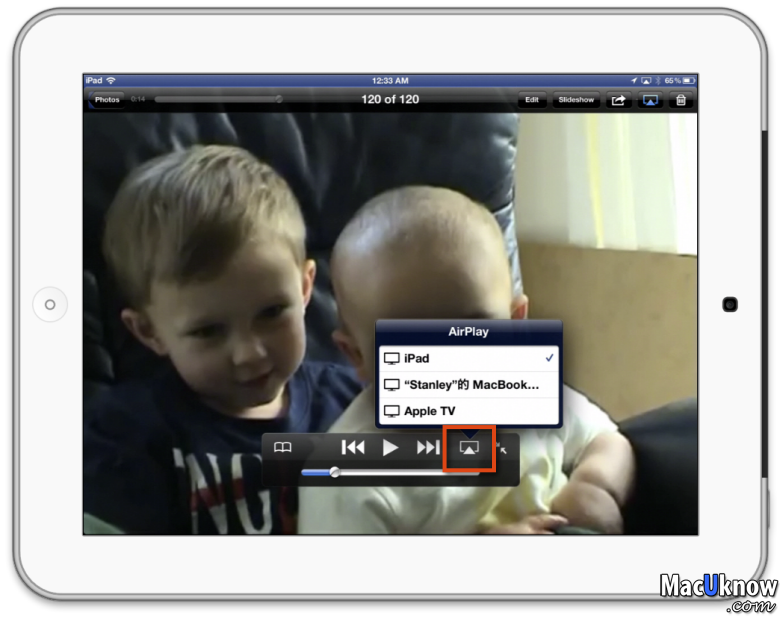Delete the video with the trash icon
The height and width of the screenshot is (618, 780).
681,100
